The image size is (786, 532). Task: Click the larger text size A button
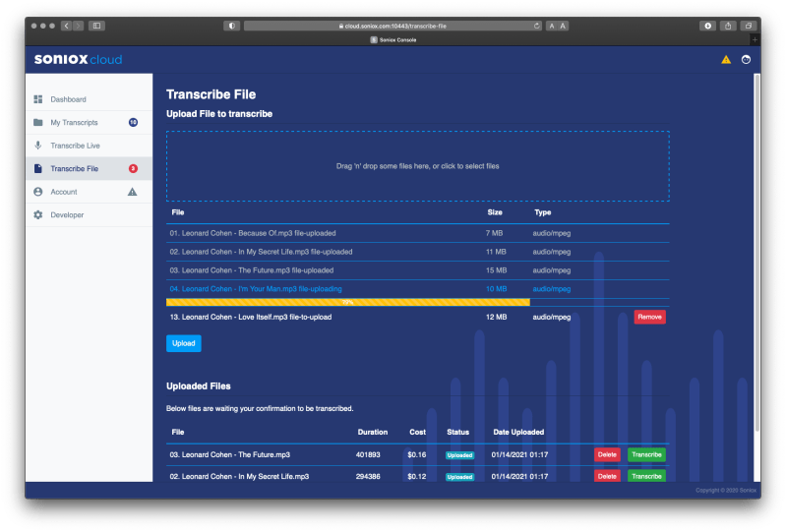point(563,26)
